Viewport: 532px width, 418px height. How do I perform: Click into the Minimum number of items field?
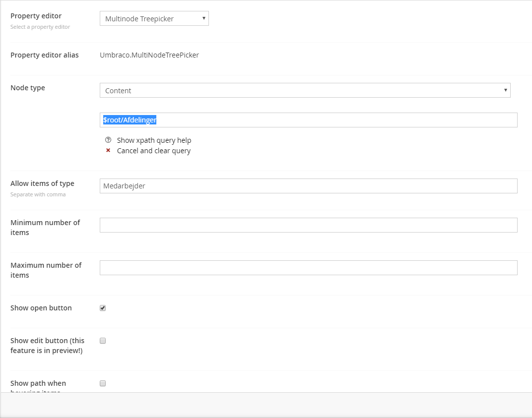point(308,225)
